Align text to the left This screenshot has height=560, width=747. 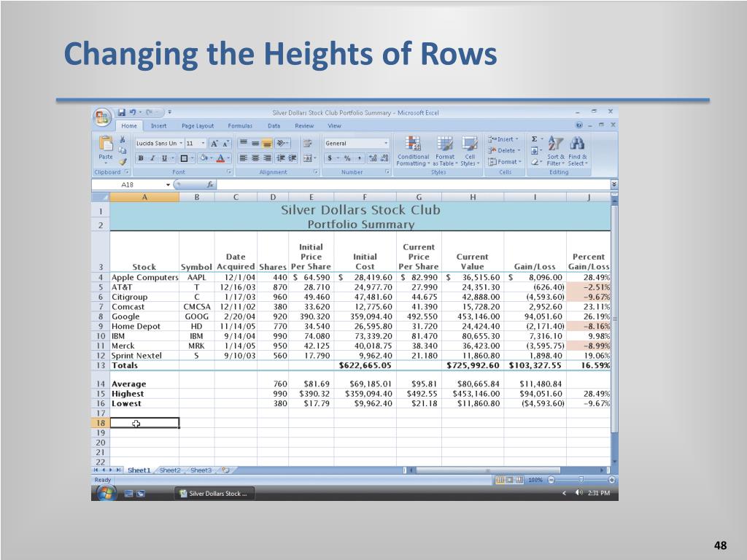click(x=244, y=158)
